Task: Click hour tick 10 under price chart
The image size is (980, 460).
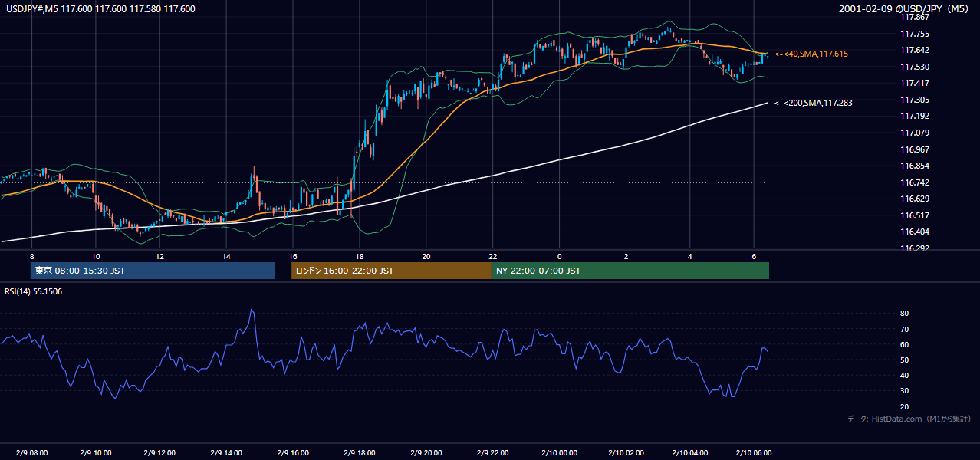Action: (96, 256)
